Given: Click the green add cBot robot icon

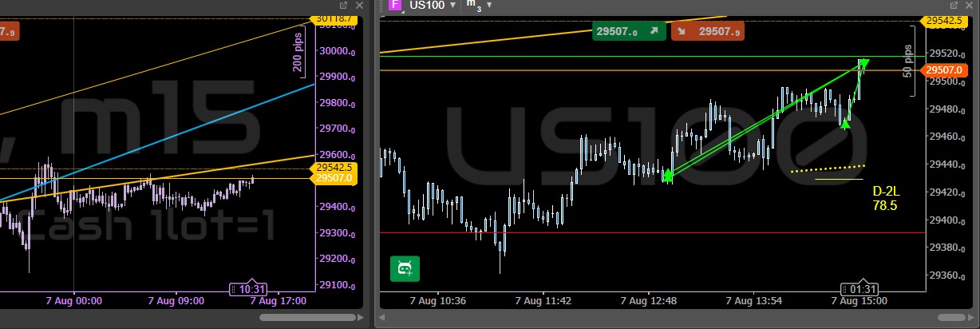Looking at the screenshot, I should point(405,268).
